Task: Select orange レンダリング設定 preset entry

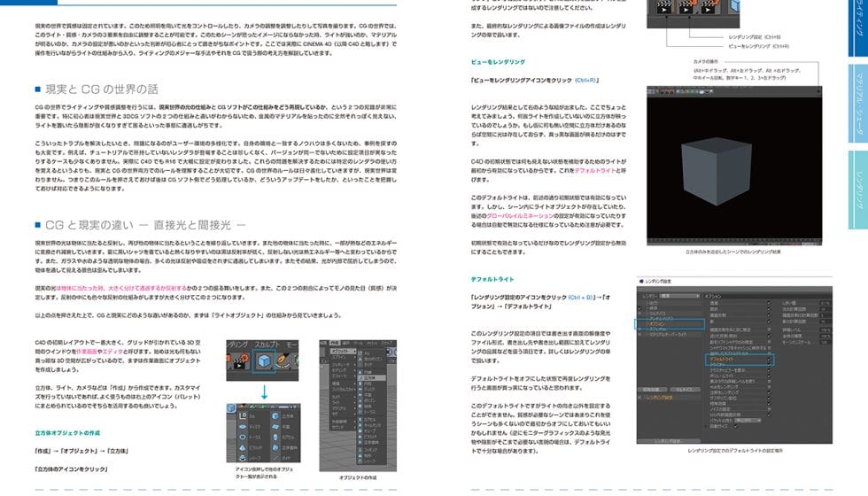Action: point(660,398)
